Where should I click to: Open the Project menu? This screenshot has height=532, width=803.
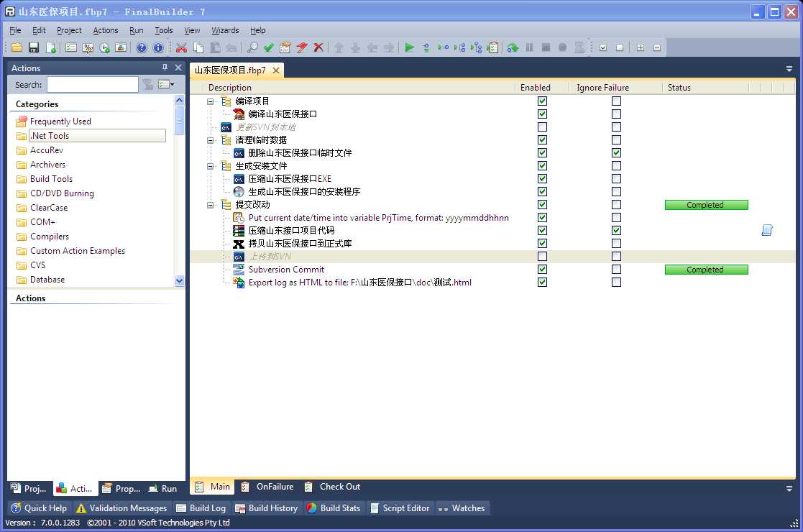click(x=69, y=30)
